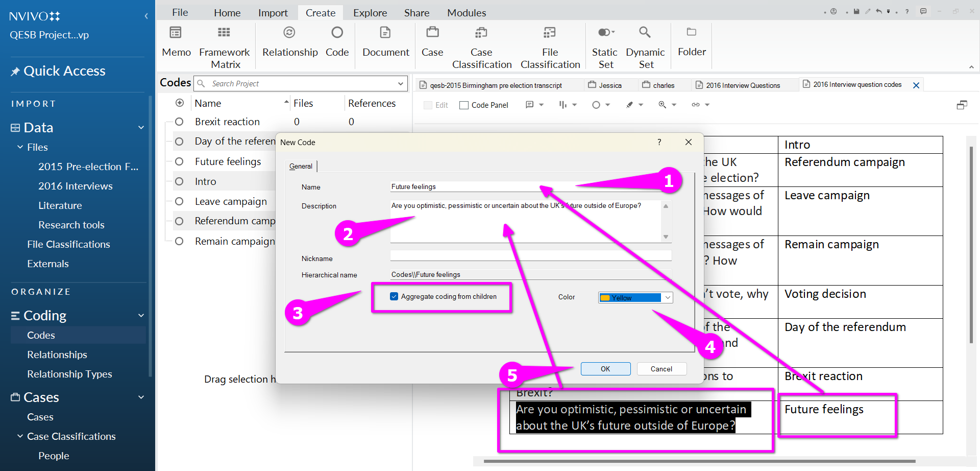Open the Color dropdown showing Yellow
This screenshot has width=980, height=471.
(x=668, y=297)
